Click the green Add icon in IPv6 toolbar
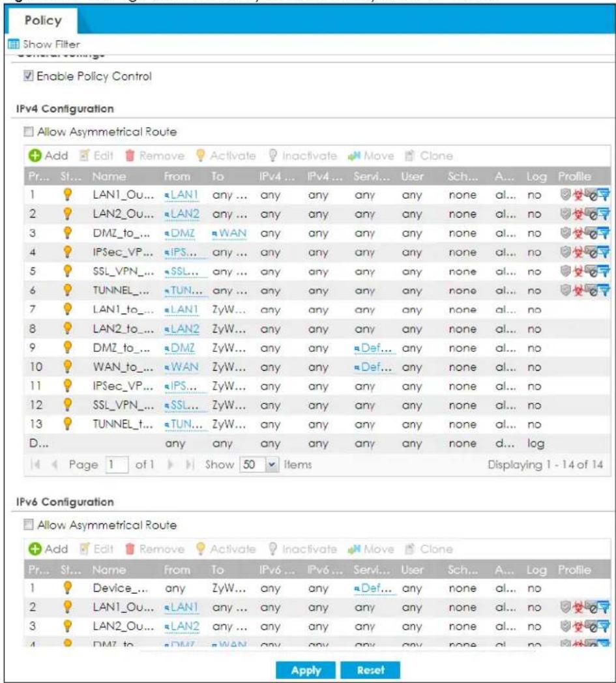 coord(35,549)
